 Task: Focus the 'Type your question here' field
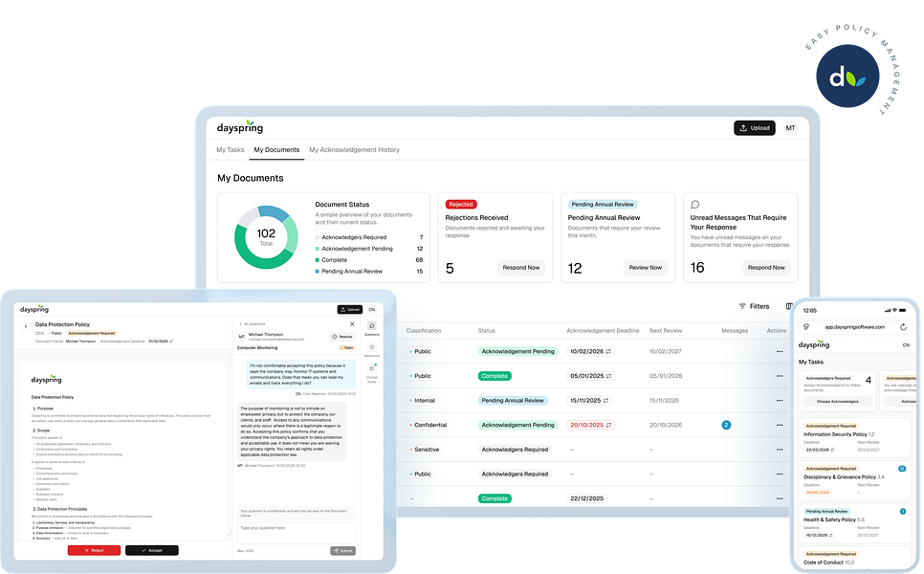pos(296,533)
